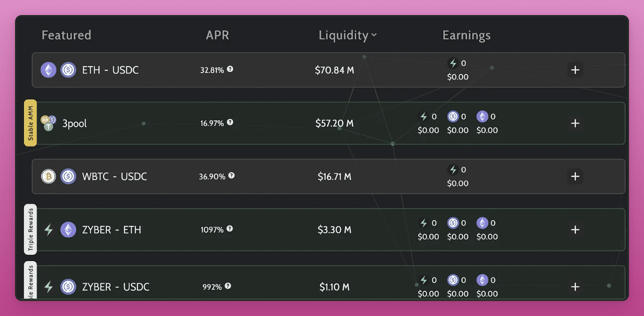Open the ZYBER - ETH pool plus button

[x=575, y=229]
